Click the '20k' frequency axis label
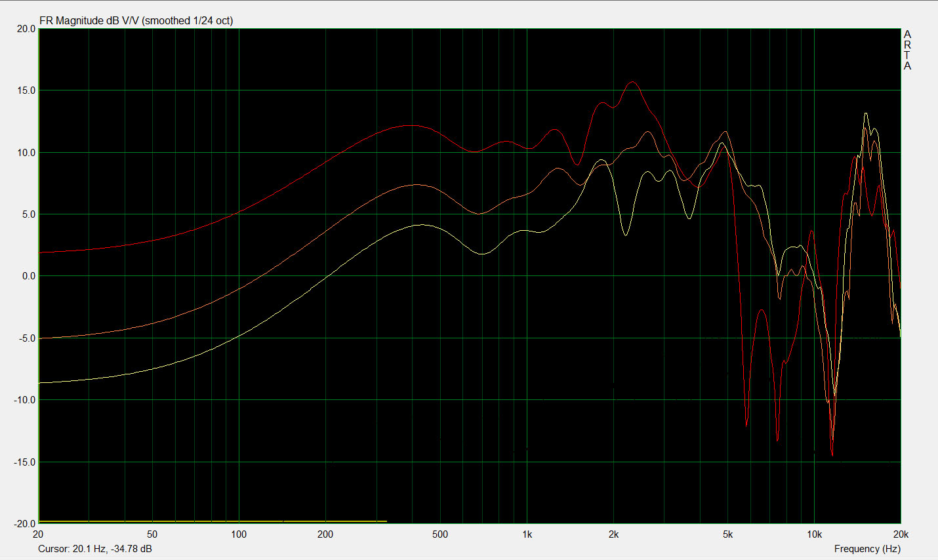Image resolution: width=938 pixels, height=560 pixels. click(x=901, y=534)
